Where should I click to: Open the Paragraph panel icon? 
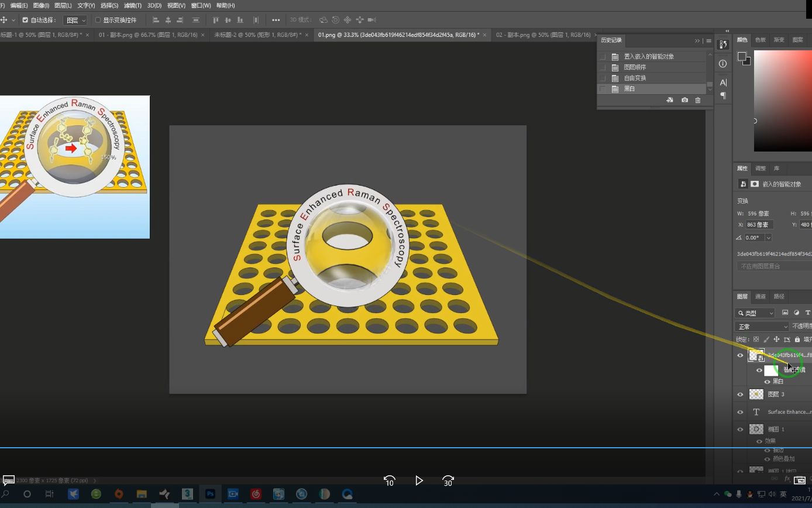(x=723, y=95)
